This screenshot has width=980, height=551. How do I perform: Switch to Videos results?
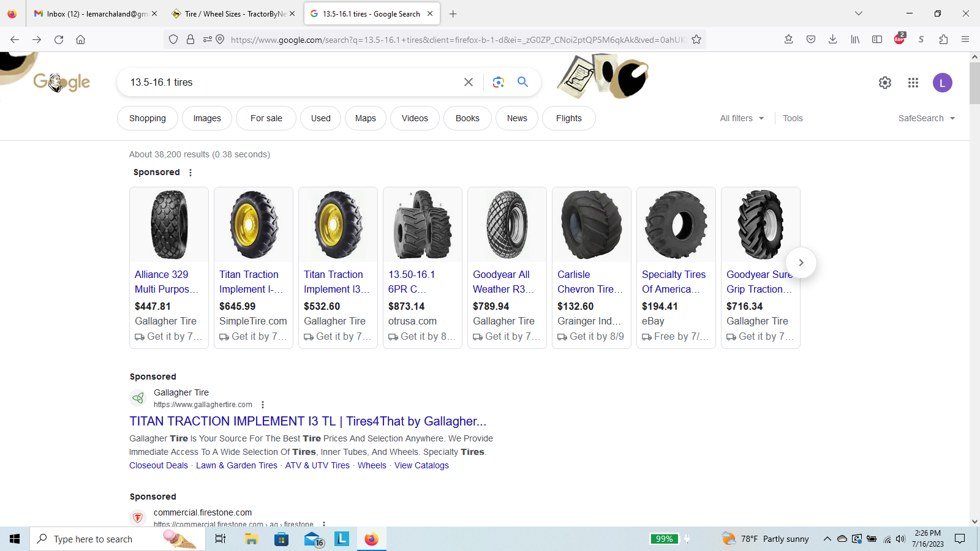click(415, 118)
